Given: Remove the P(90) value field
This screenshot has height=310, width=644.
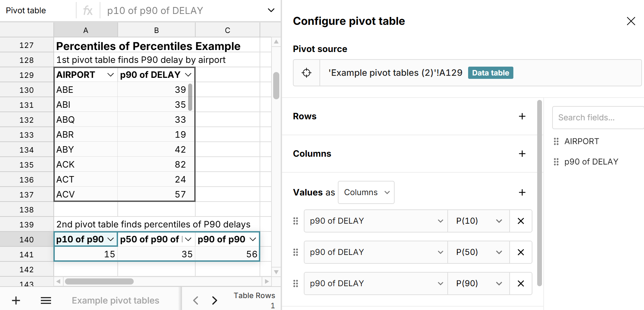Looking at the screenshot, I should (x=521, y=283).
